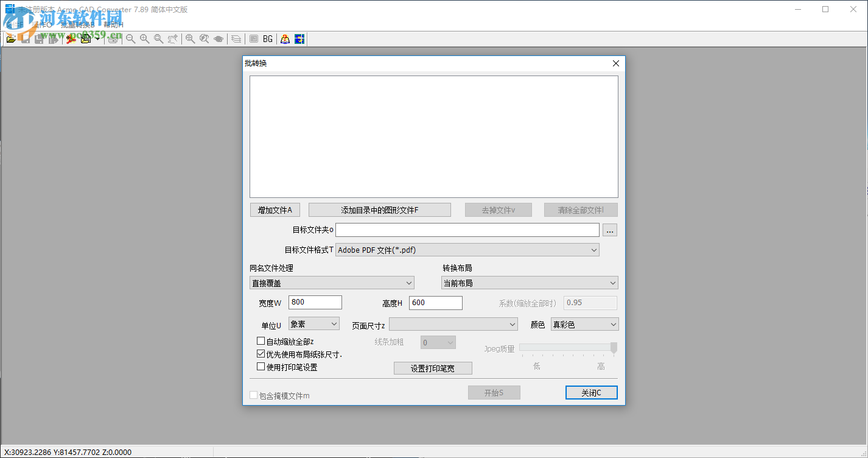Open a file using the Open toolbar icon
Image resolution: width=868 pixels, height=458 pixels.
click(x=11, y=38)
